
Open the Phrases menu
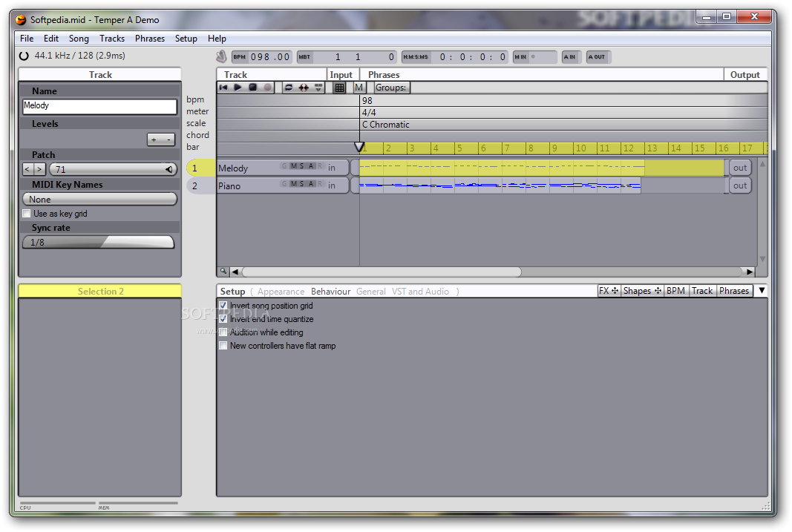[x=150, y=39]
